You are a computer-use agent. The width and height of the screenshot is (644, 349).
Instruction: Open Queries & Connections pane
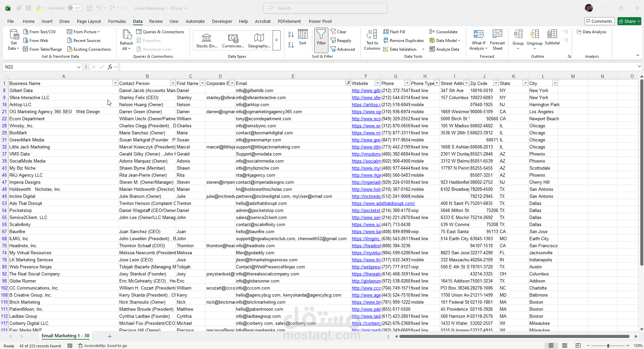[x=160, y=32]
